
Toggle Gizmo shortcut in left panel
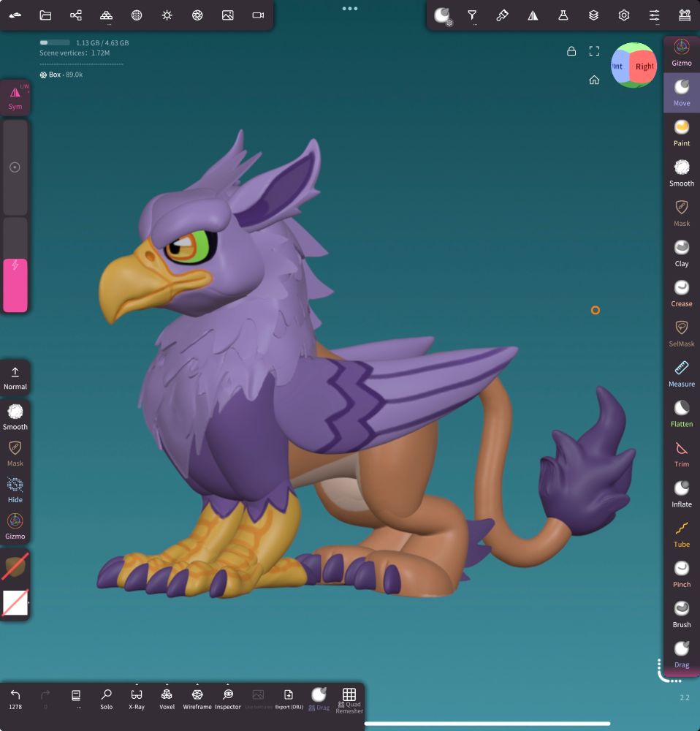tap(15, 526)
